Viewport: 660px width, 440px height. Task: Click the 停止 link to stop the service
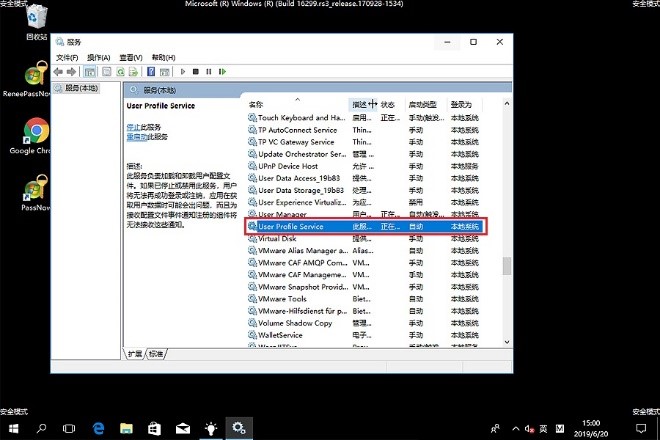(x=133, y=127)
